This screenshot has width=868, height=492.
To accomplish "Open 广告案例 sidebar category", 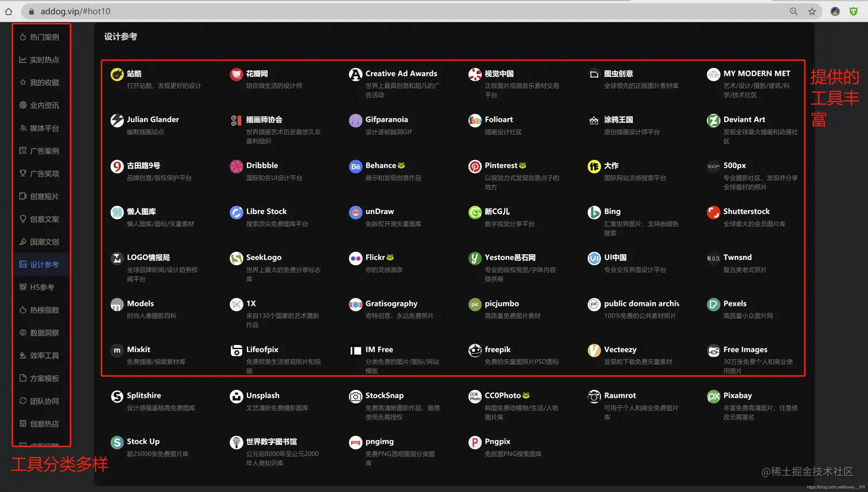I will coord(41,150).
